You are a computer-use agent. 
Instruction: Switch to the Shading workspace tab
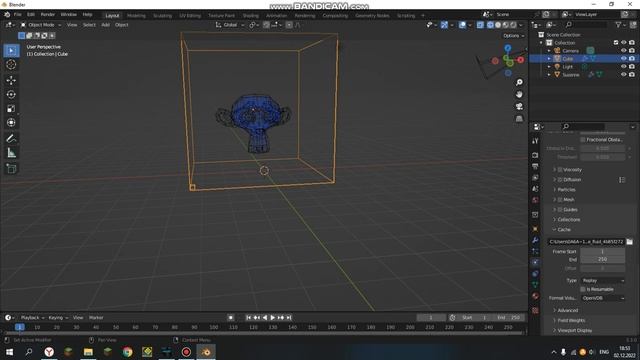click(251, 16)
